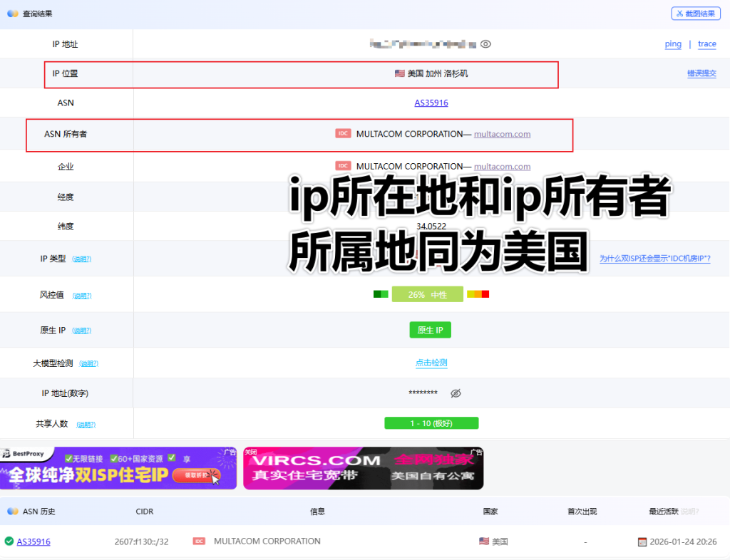Viewport: 730px width, 560px height.
Task: Expand the 说明 help next to IP 类型
Action: tap(81, 259)
